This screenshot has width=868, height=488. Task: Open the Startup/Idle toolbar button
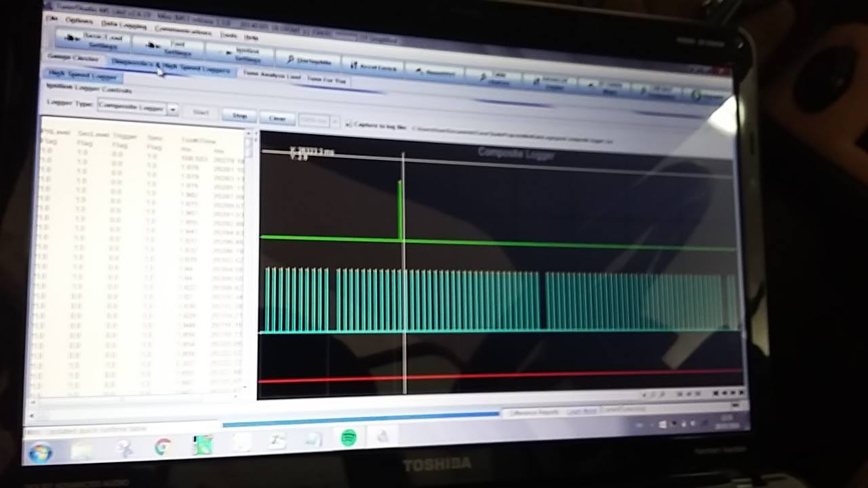[x=308, y=60]
